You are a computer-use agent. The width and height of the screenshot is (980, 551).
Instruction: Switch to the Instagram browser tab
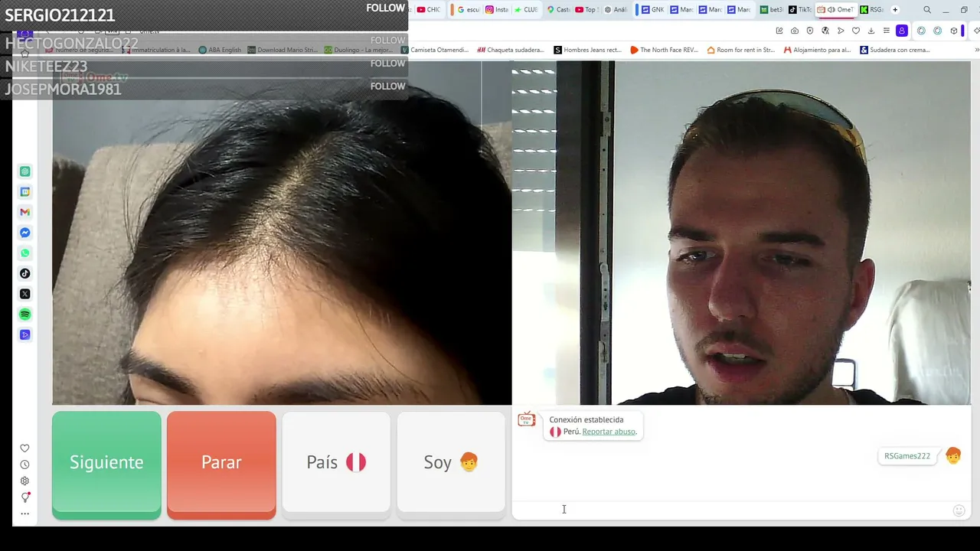click(497, 10)
